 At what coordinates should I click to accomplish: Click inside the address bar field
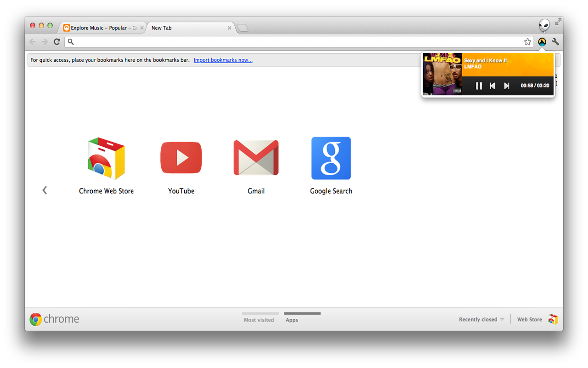pyautogui.click(x=299, y=42)
